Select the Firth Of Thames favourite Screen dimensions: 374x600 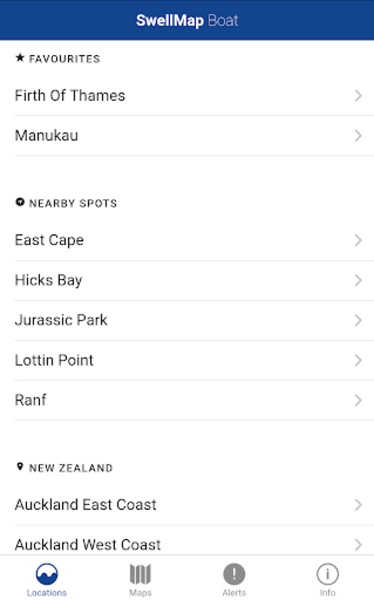click(194, 96)
